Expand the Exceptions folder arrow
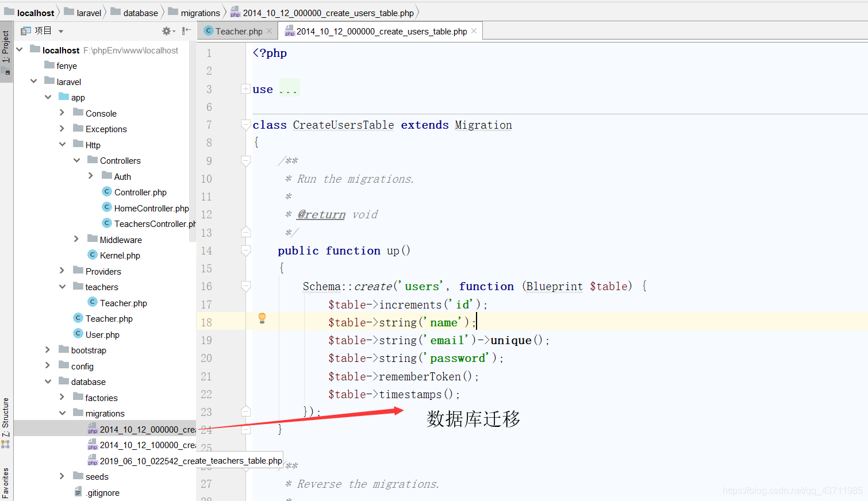This screenshot has width=868, height=501. click(x=62, y=129)
